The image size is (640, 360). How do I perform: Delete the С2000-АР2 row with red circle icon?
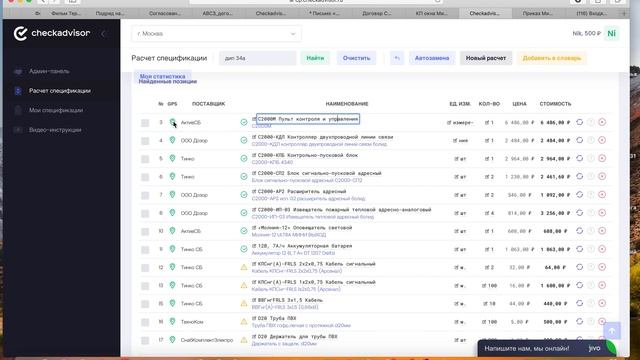pyautogui.click(x=602, y=195)
